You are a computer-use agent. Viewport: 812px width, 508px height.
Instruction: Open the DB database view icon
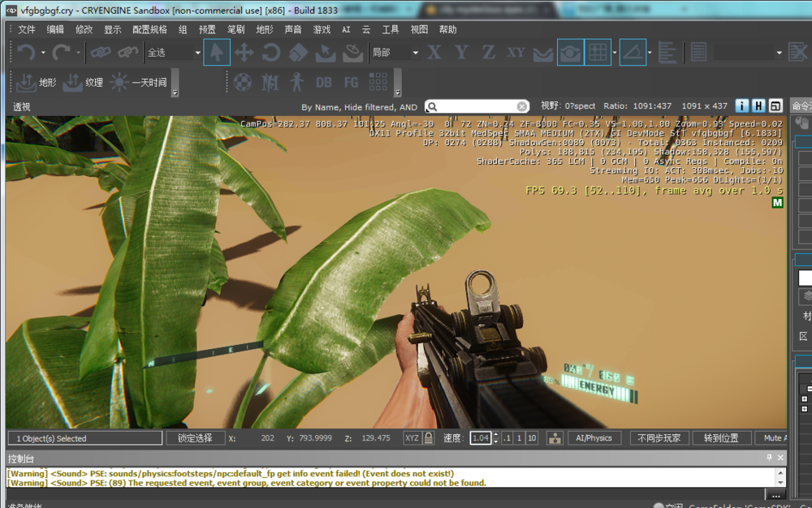323,82
